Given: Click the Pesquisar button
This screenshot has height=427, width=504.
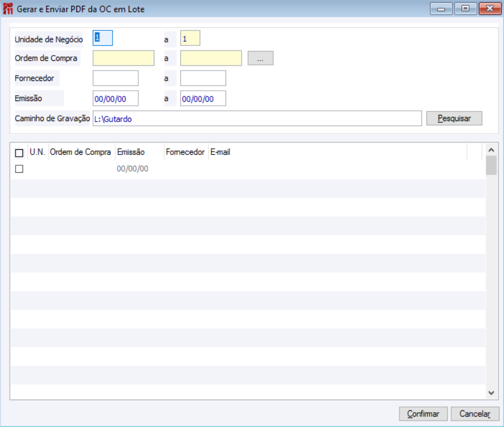Looking at the screenshot, I should (x=454, y=119).
